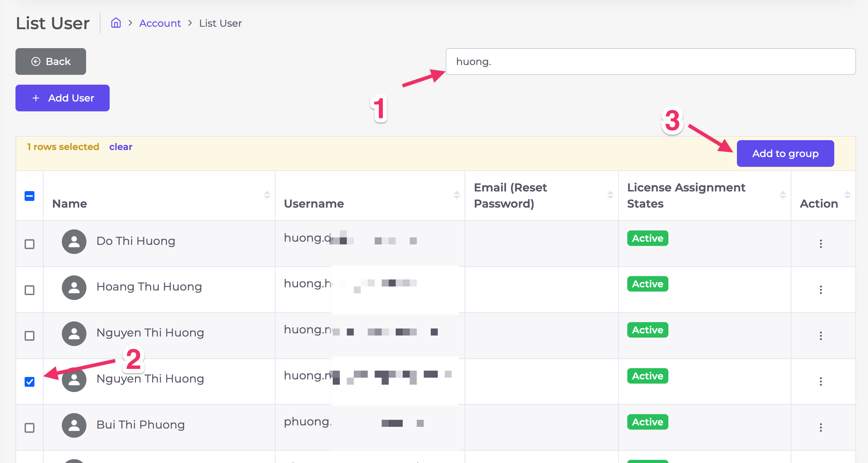
Task: Click Do Thi Huong's avatar icon
Action: point(74,242)
